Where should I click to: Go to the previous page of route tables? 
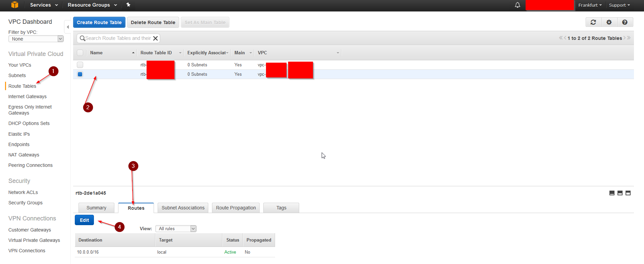tap(565, 38)
